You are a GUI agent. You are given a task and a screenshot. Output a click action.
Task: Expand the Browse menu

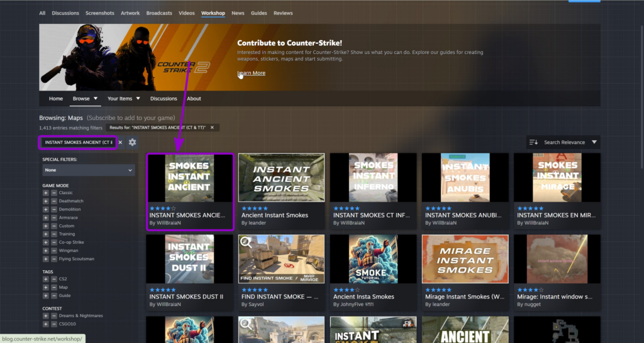[85, 99]
